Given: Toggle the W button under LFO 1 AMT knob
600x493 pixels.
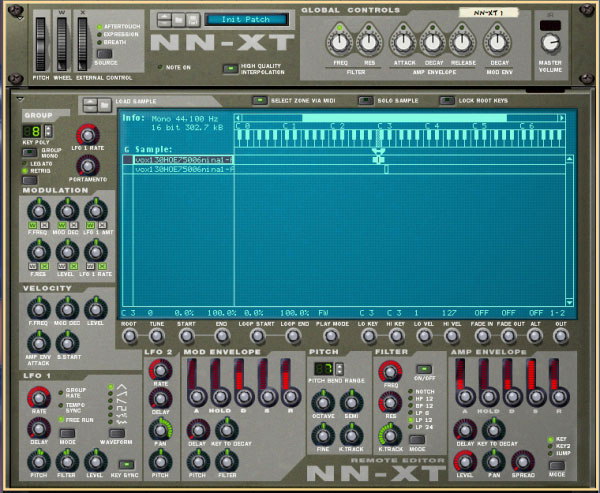Looking at the screenshot, I should click(x=90, y=225).
